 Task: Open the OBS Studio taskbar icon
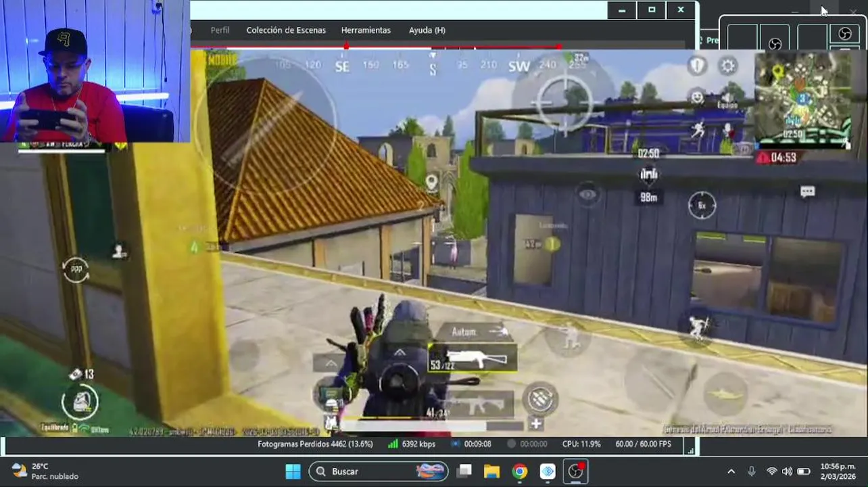pos(575,471)
